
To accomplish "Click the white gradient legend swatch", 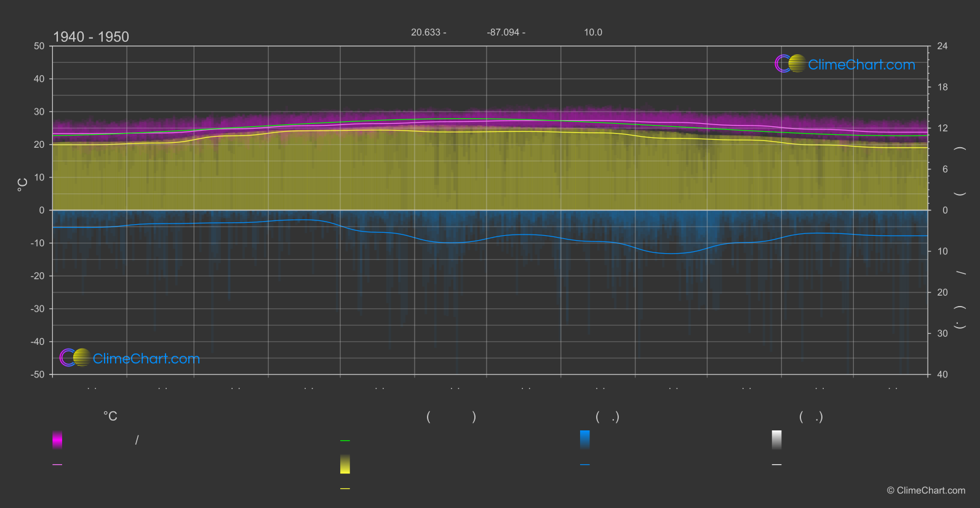I will 777,440.
